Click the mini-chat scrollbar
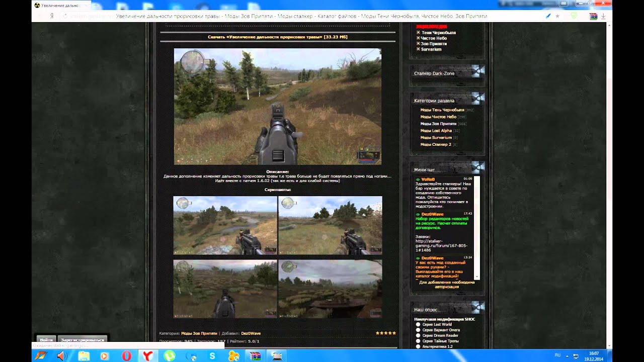The height and width of the screenshot is (362, 644). tap(477, 228)
